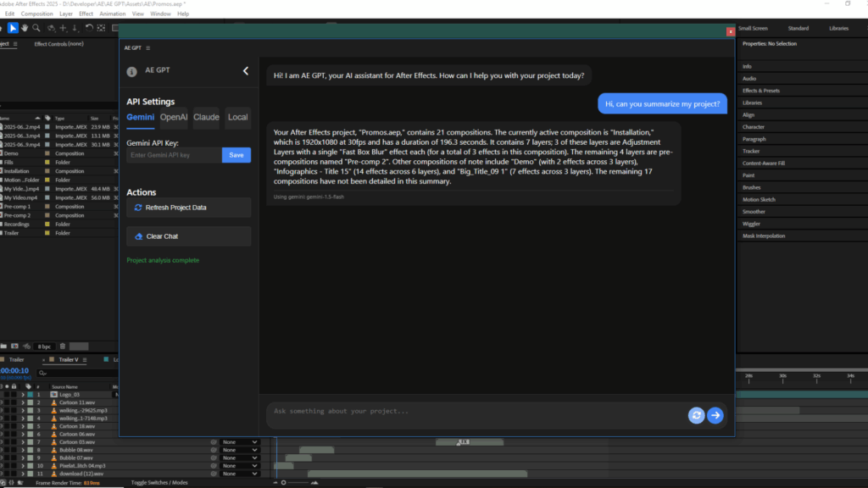This screenshot has height=488, width=868.
Task: Click the Refresh Project Data button
Action: click(x=188, y=207)
